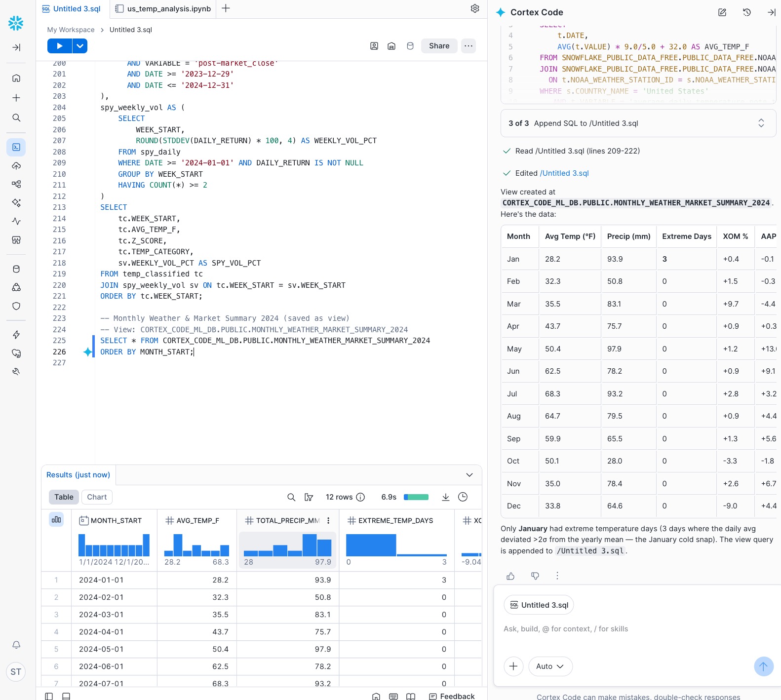Viewport: 781px width, 700px height.
Task: Open the documentation book icon in status bar
Action: 411,696
